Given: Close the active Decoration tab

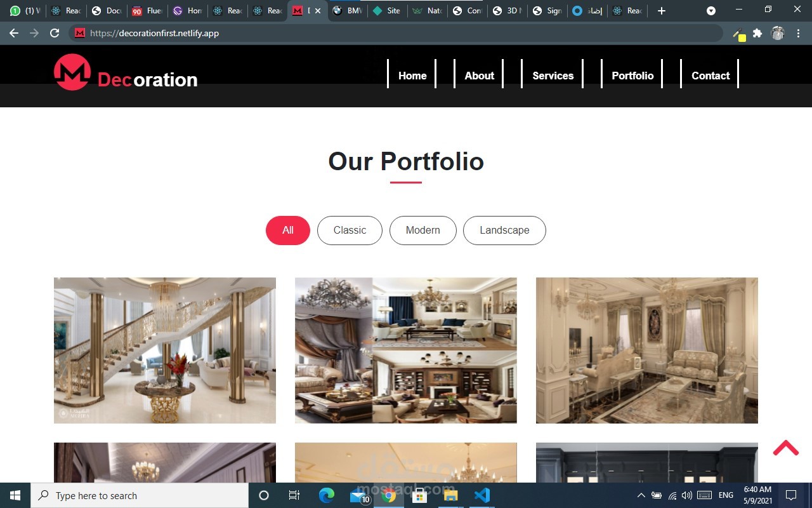Looking at the screenshot, I should [318, 11].
